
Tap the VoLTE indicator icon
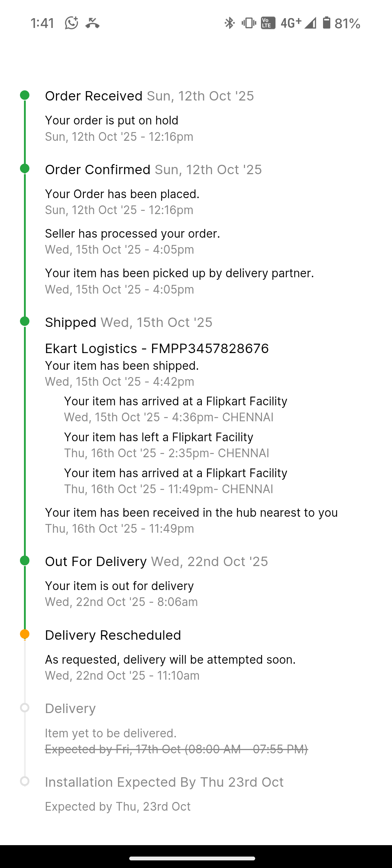click(268, 23)
